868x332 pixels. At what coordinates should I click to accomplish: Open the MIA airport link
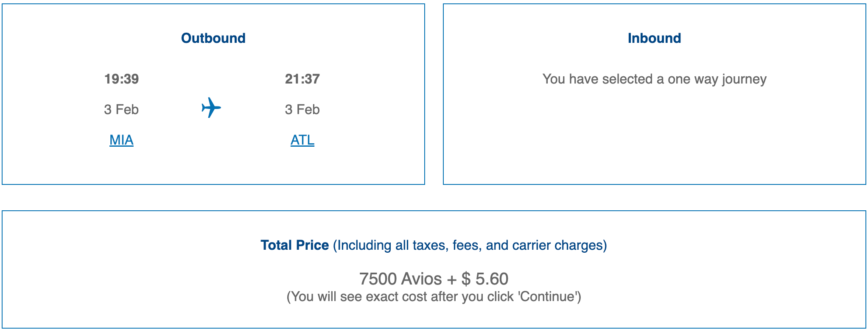tap(121, 140)
